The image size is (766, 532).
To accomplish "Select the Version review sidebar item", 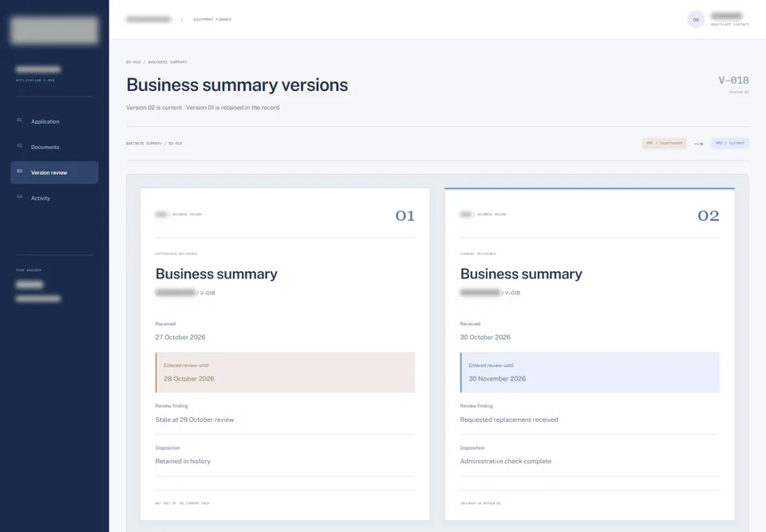I will [x=54, y=172].
